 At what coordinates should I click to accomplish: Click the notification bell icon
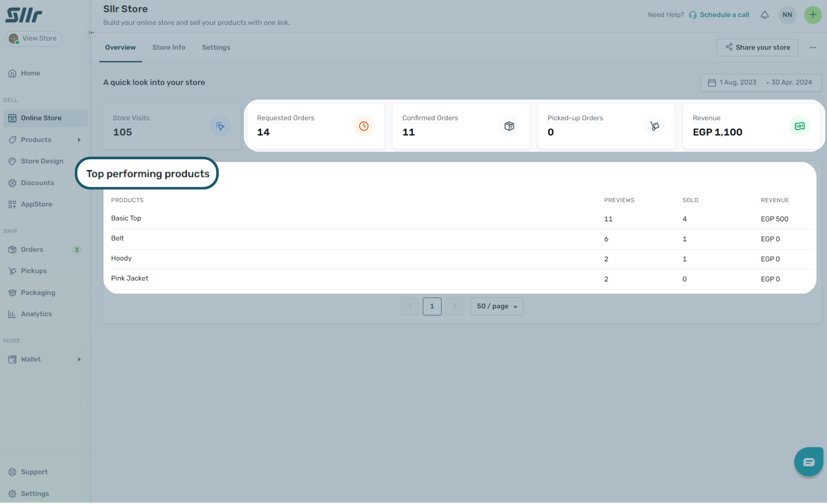click(x=765, y=15)
